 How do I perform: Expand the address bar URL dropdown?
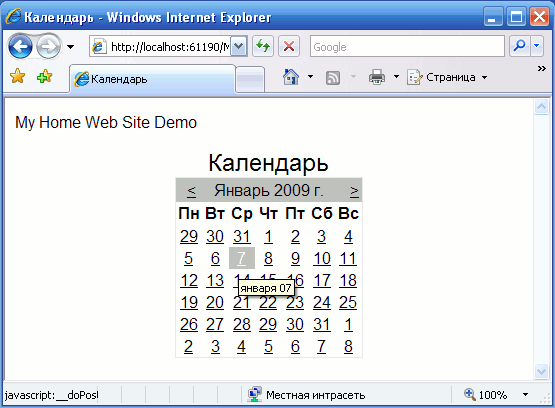239,46
